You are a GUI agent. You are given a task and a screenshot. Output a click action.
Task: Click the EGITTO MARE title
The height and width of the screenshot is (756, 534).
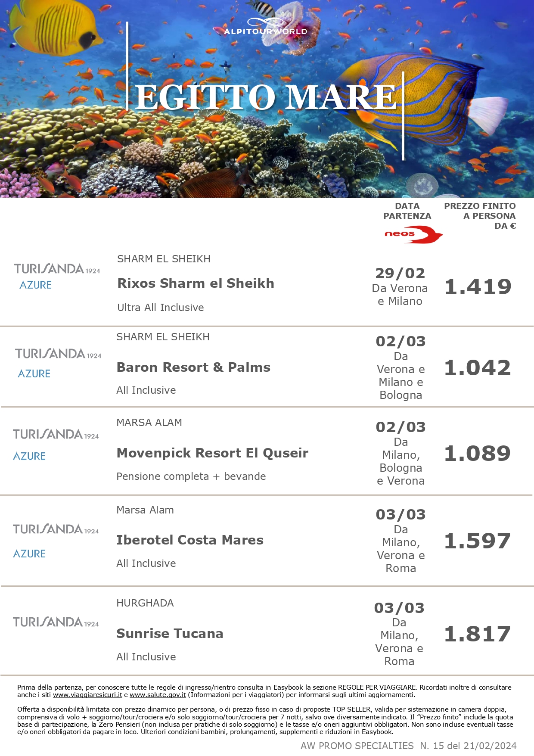[265, 97]
